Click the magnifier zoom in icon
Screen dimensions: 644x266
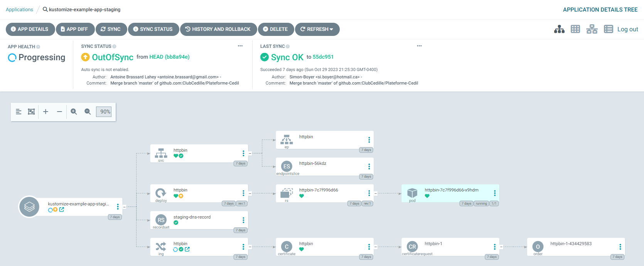74,112
